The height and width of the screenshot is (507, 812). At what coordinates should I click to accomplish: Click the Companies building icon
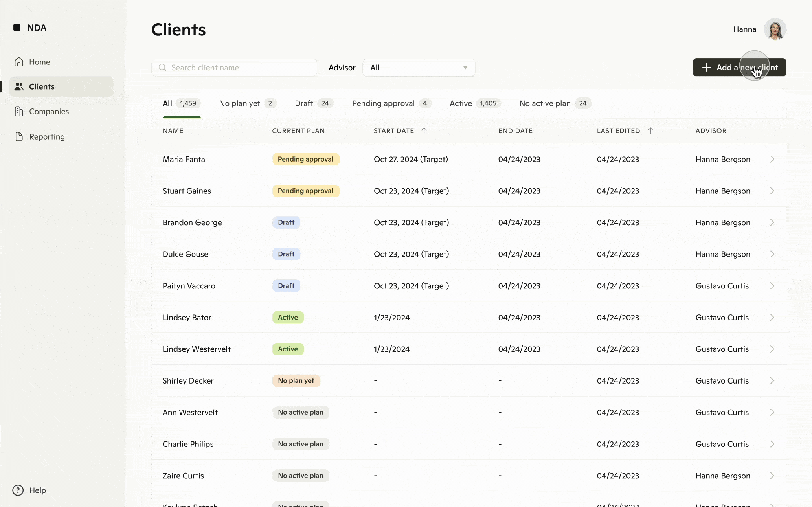[x=19, y=112]
